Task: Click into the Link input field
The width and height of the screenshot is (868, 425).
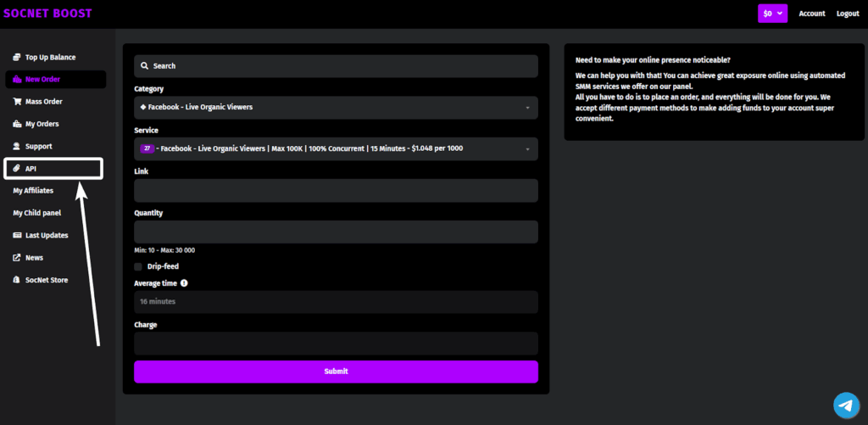Action: (x=336, y=191)
